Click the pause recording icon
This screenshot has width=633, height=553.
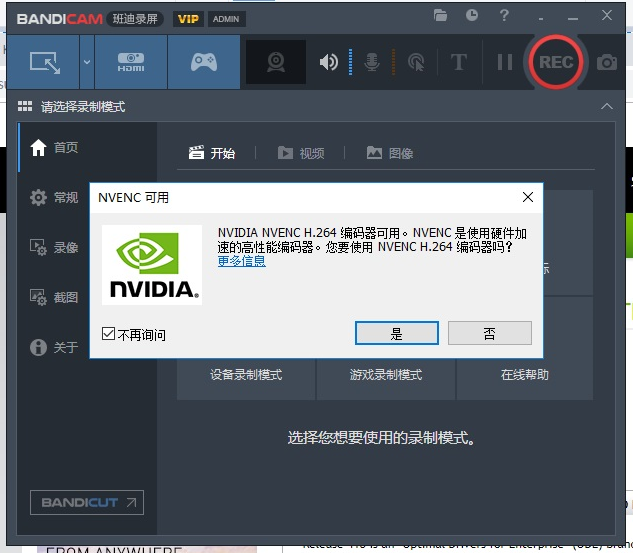click(x=505, y=62)
